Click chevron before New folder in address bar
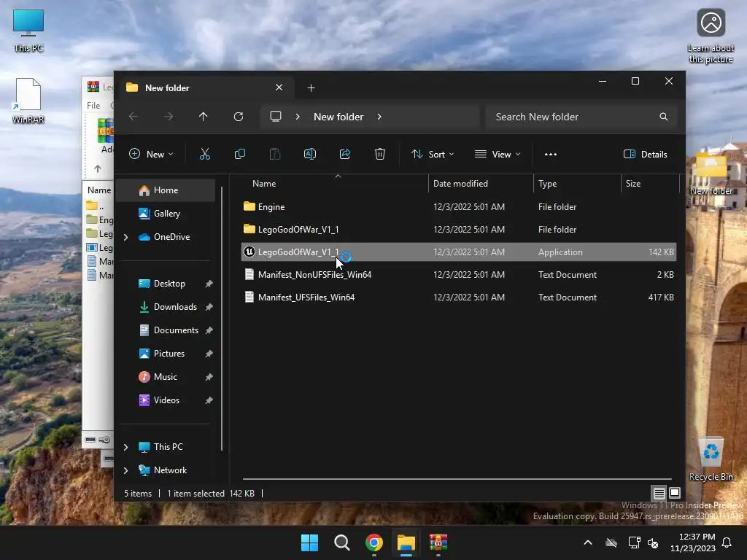Image resolution: width=747 pixels, height=560 pixels. tap(298, 117)
